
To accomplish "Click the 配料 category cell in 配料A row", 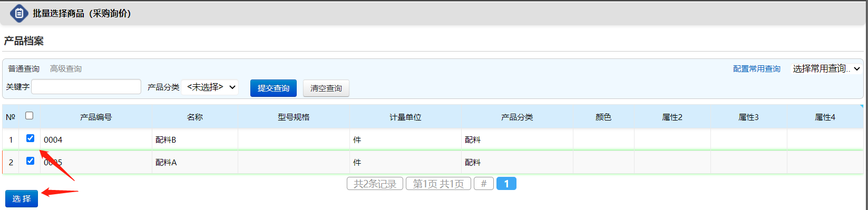I will [x=517, y=162].
